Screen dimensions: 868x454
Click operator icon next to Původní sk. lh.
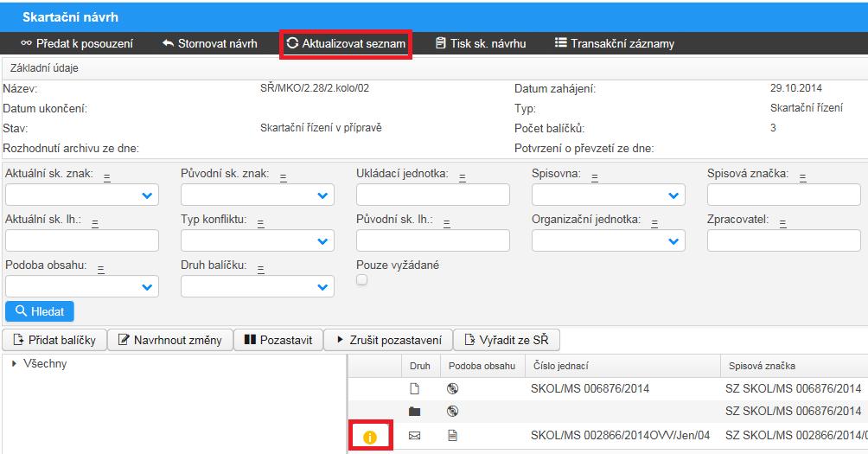(x=446, y=224)
